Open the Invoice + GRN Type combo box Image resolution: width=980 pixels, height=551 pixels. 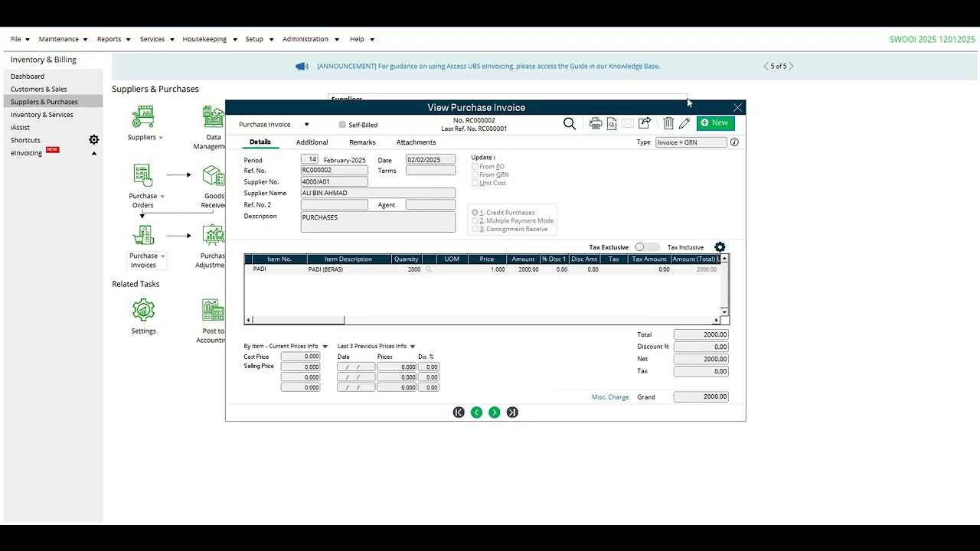[691, 142]
